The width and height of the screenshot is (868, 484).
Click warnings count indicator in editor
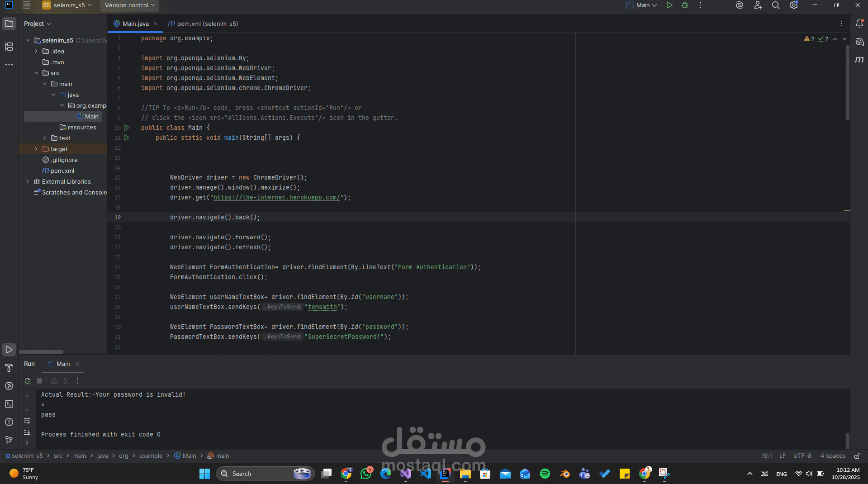[x=810, y=39]
